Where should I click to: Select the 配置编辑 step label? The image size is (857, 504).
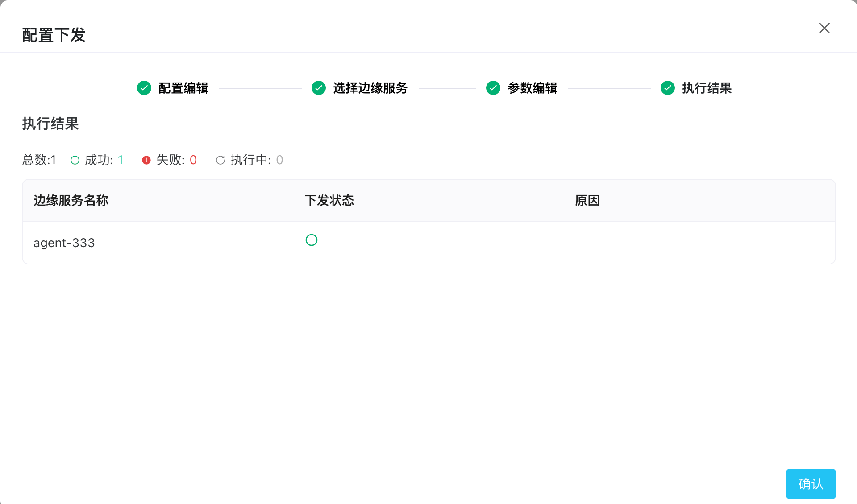183,88
